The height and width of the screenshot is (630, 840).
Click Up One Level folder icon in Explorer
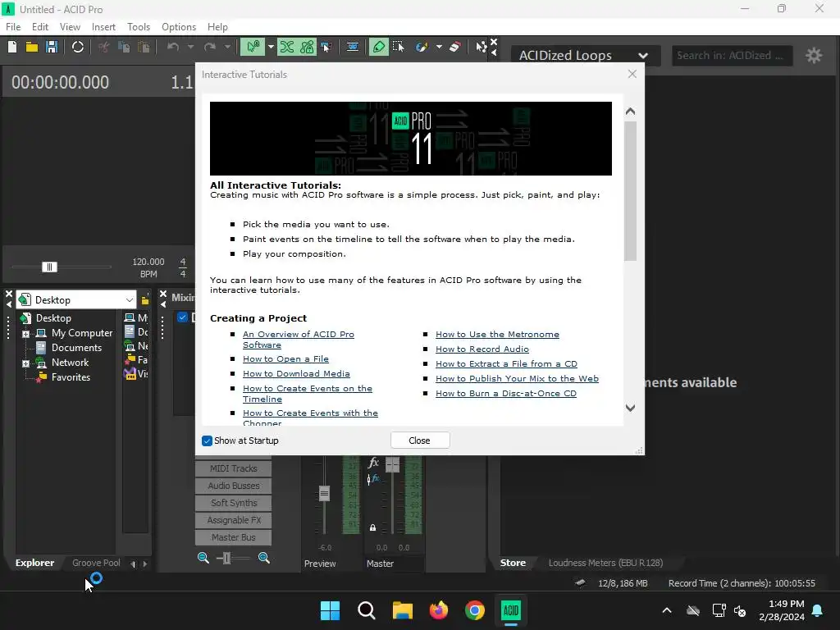[x=144, y=300]
